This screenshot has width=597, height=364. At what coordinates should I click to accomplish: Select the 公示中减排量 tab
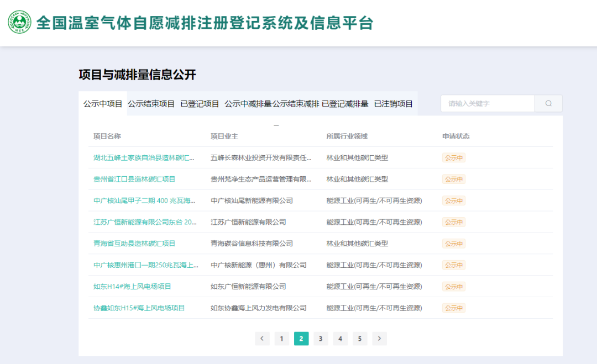[x=248, y=104]
